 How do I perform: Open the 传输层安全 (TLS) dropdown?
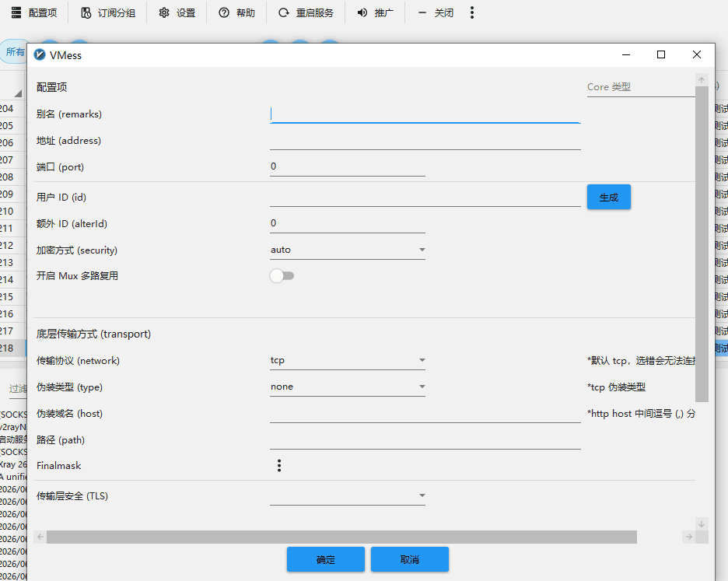coord(348,496)
